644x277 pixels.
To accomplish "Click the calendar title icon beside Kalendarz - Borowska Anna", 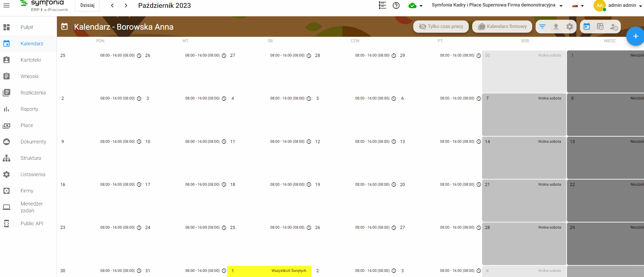I will tap(64, 27).
